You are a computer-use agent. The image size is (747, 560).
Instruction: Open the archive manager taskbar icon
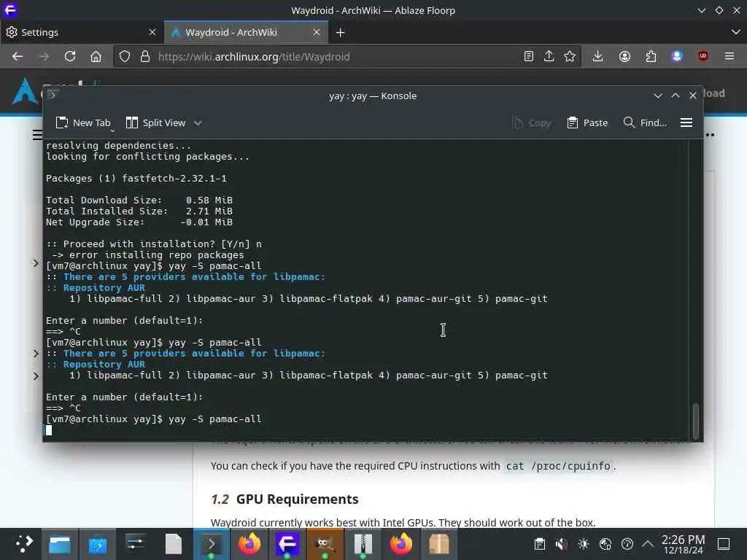(x=363, y=544)
